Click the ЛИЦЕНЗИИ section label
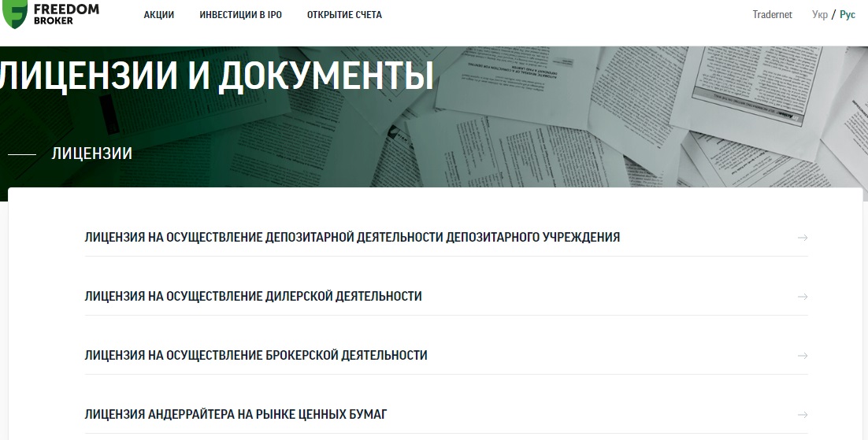The width and height of the screenshot is (868, 440). pos(91,153)
